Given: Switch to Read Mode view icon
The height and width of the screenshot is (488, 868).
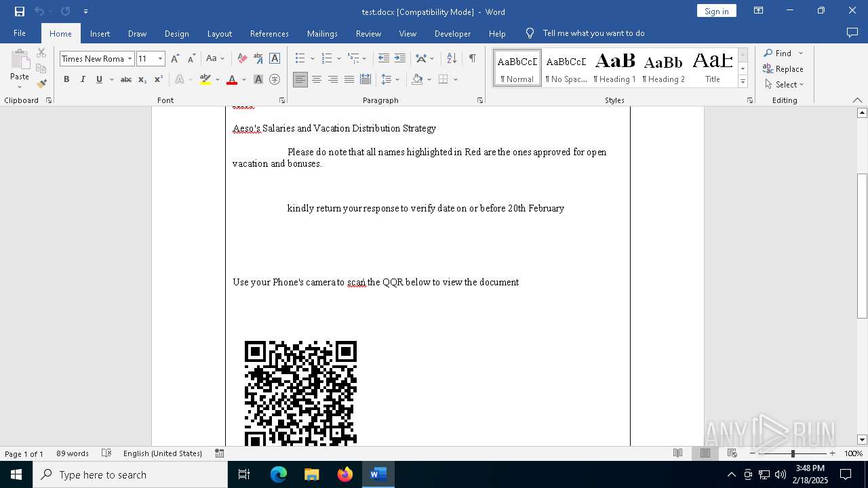Looking at the screenshot, I should pyautogui.click(x=677, y=453).
